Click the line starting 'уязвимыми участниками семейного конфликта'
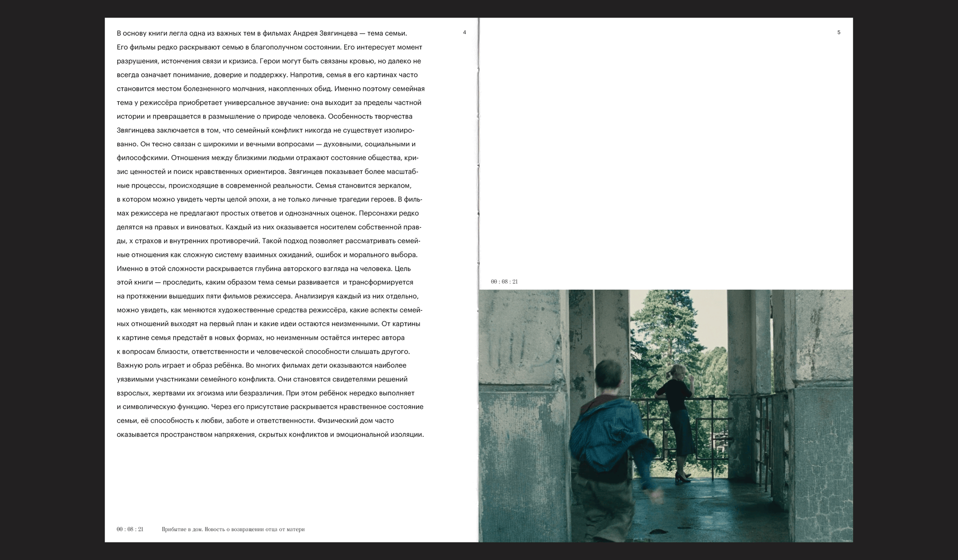The height and width of the screenshot is (560, 958). click(262, 379)
